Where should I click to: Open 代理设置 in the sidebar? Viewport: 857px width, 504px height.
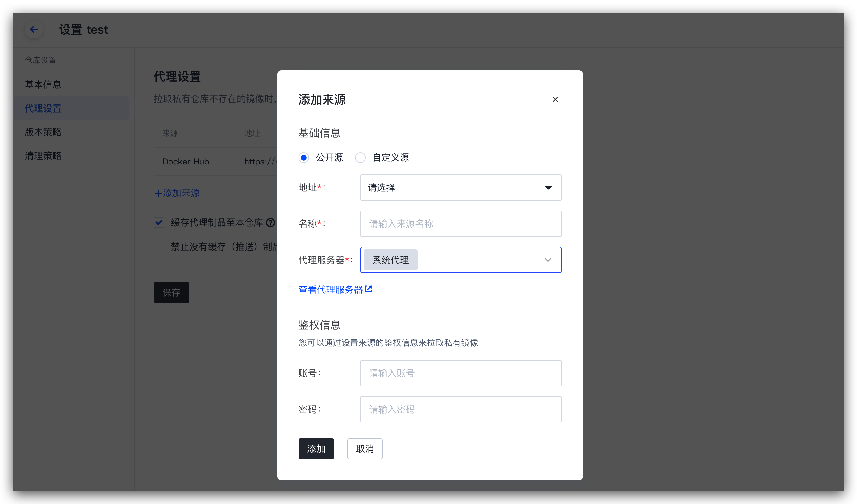click(x=71, y=108)
